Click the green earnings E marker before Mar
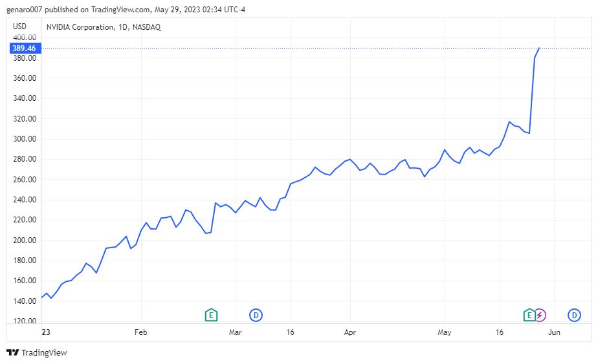The height and width of the screenshot is (364, 598). pos(211,315)
